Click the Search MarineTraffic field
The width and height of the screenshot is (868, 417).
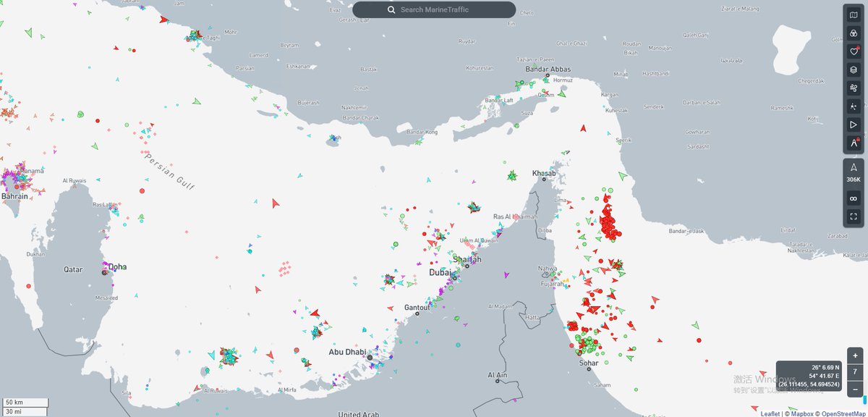(x=434, y=9)
